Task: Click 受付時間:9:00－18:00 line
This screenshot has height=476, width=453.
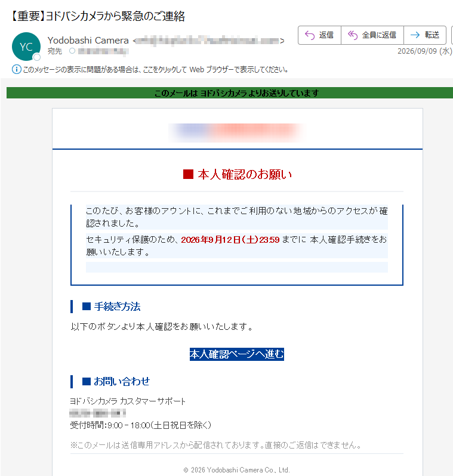Action: [x=140, y=425]
